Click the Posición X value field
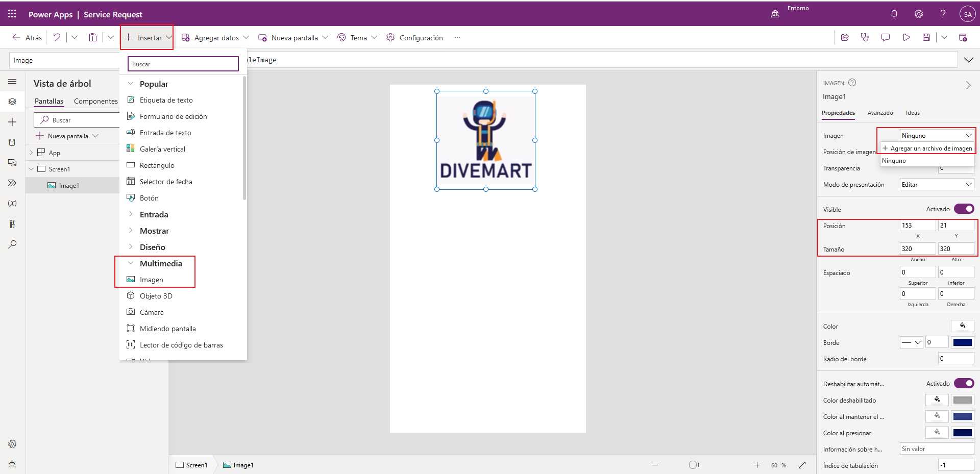 (917, 225)
